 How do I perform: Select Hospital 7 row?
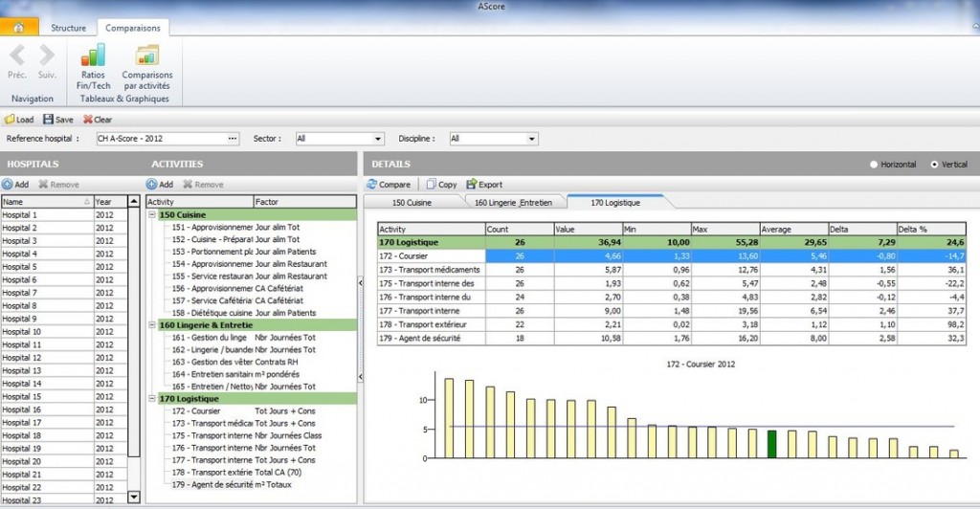pos(64,293)
